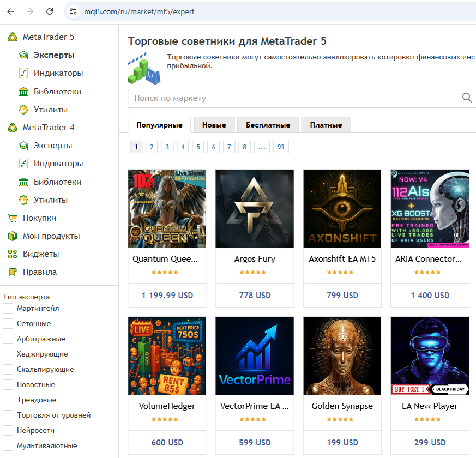Click the shopping cart Покупки icon

click(x=13, y=218)
